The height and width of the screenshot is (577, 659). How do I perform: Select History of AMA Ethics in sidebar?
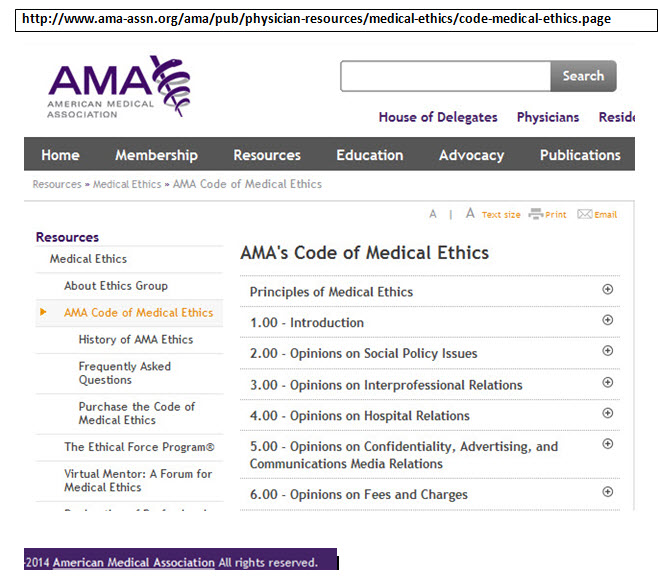click(136, 340)
